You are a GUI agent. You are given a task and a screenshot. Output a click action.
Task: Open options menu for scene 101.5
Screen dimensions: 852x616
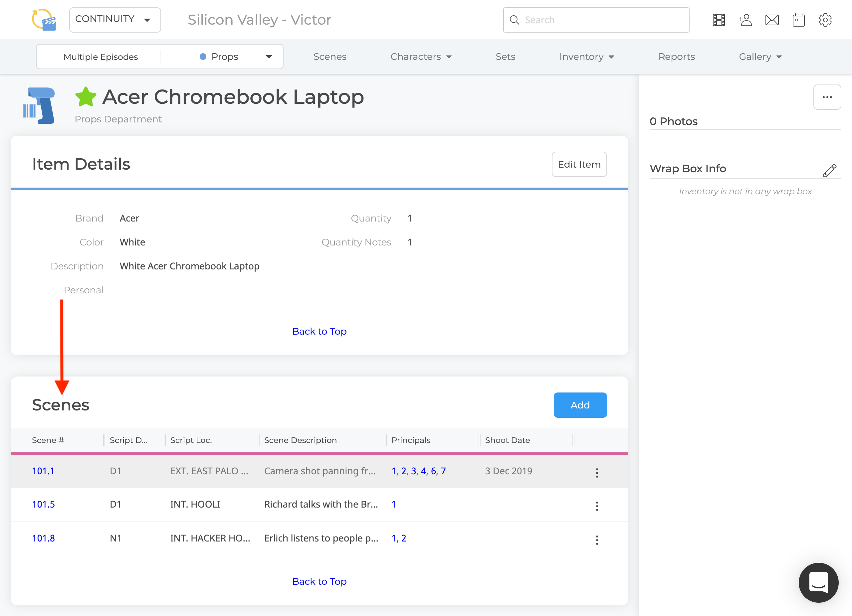pyautogui.click(x=597, y=506)
